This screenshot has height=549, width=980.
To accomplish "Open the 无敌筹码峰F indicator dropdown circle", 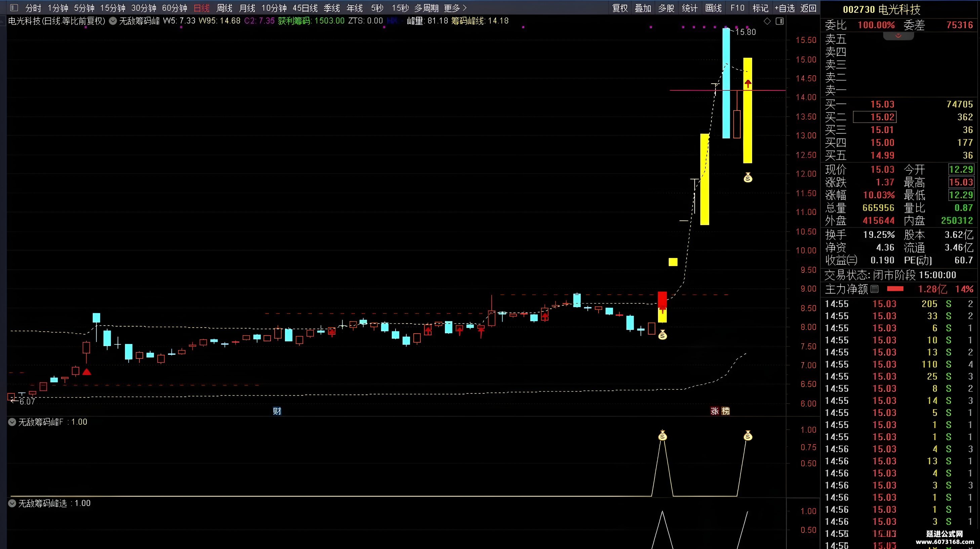I will pyautogui.click(x=12, y=422).
